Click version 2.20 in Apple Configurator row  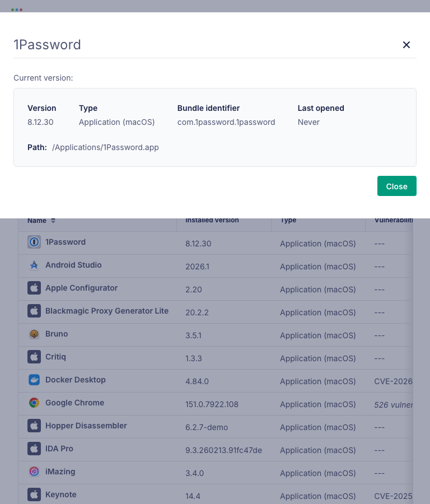[x=194, y=290]
